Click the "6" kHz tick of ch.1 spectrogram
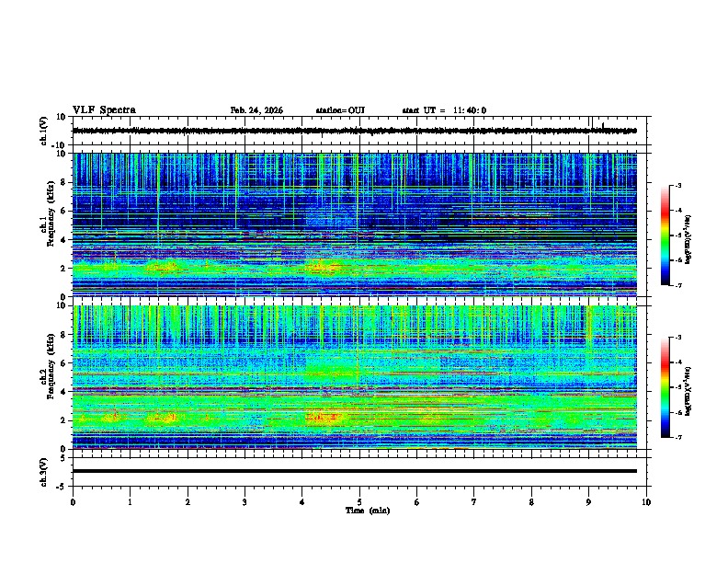The width and height of the screenshot is (728, 563). [63, 211]
